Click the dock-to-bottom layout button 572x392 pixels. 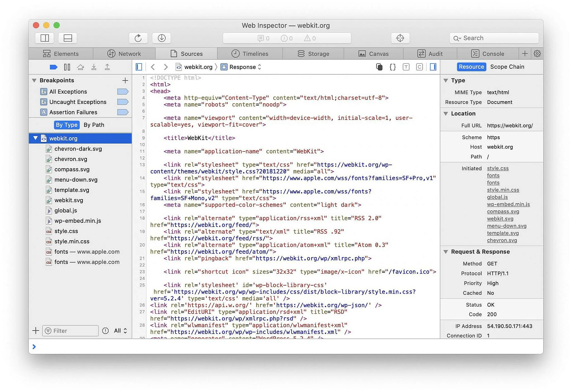(x=68, y=38)
